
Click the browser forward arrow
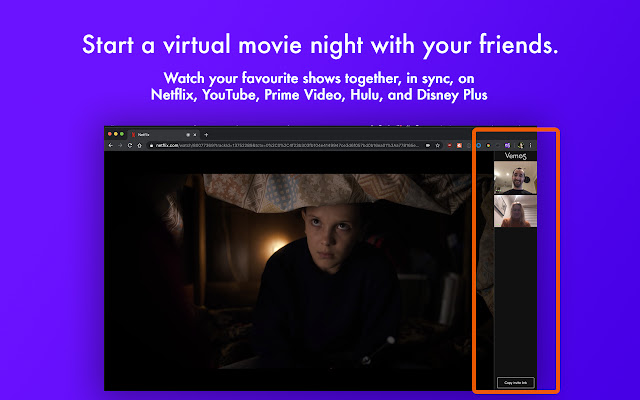coord(120,145)
